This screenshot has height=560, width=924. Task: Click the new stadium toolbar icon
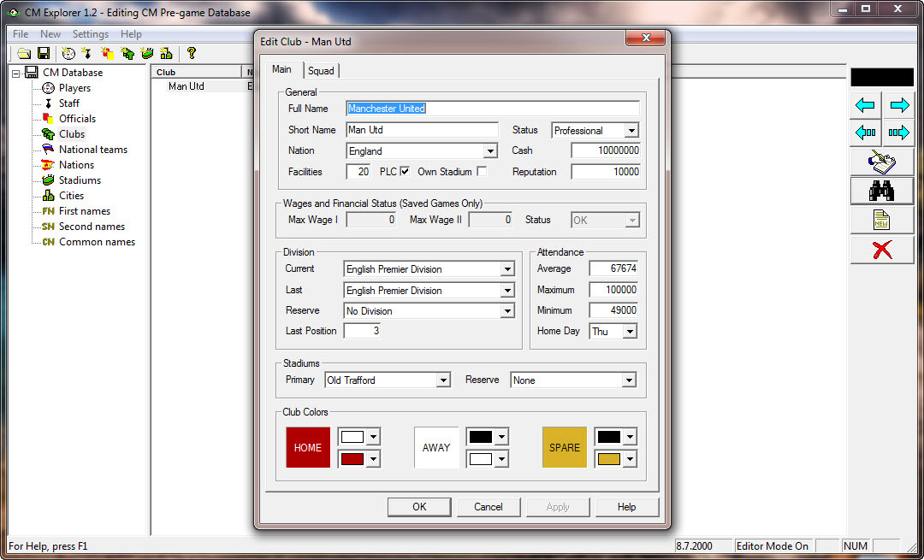[x=147, y=54]
